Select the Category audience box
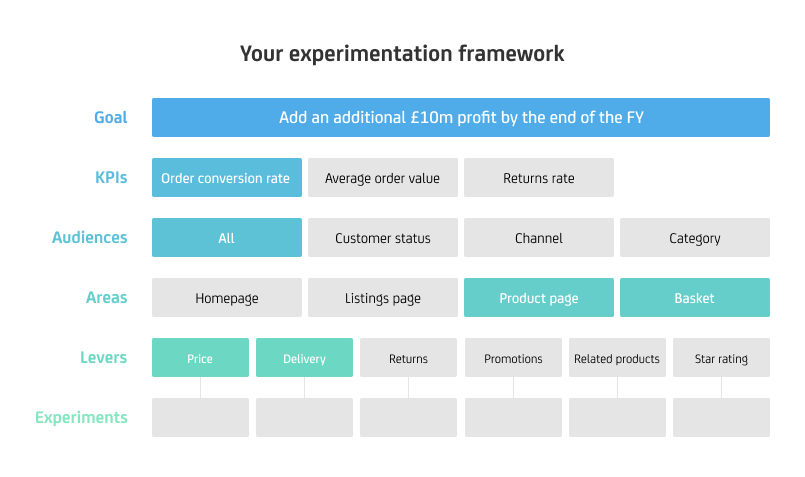 point(694,238)
